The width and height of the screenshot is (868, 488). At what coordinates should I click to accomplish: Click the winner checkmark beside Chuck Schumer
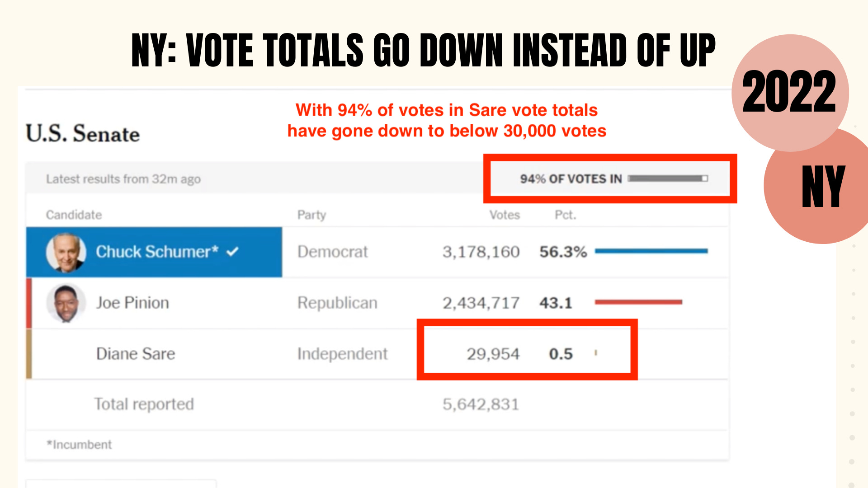click(232, 252)
